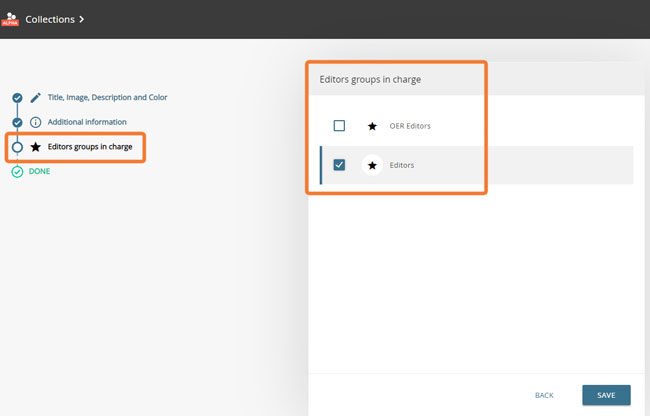Click the circled star icon next to Editors

pyautogui.click(x=372, y=165)
